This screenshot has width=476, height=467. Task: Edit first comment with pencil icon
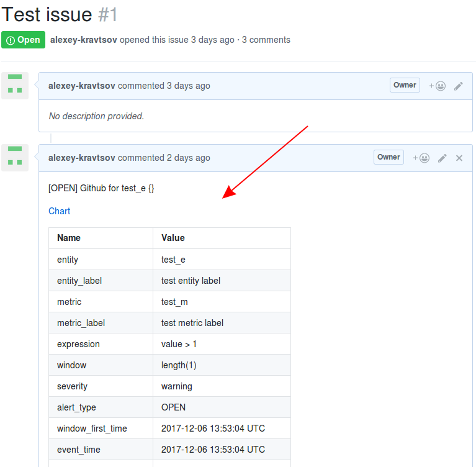[x=459, y=86]
